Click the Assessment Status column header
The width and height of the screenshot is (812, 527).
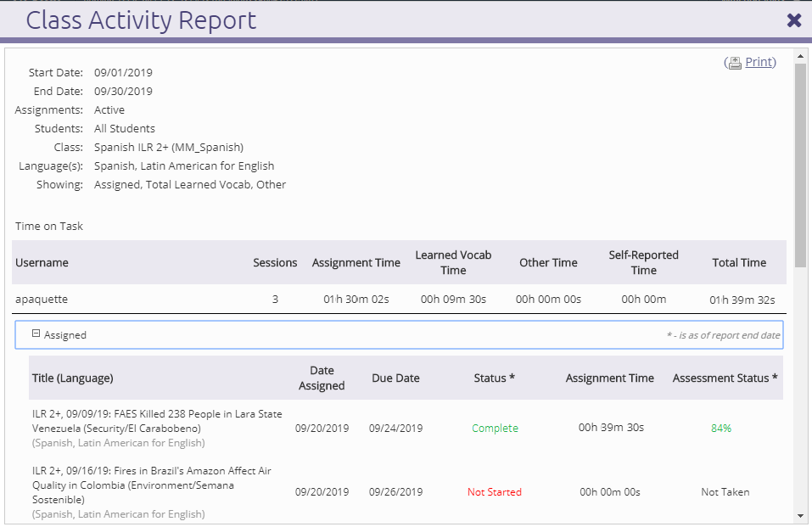click(x=725, y=378)
